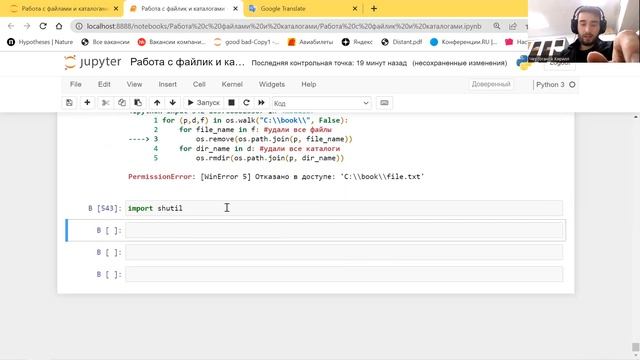Open the Insert menu
The width and height of the screenshot is (640, 360).
[x=168, y=84]
